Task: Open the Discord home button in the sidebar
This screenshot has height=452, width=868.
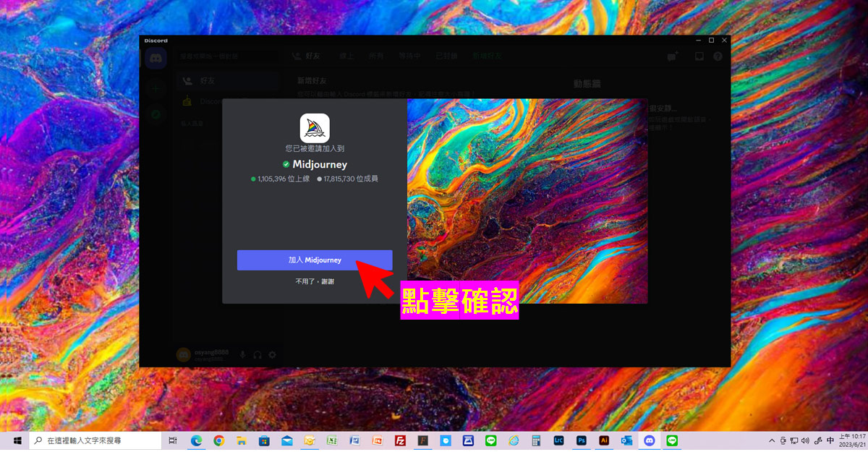Action: 156,59
